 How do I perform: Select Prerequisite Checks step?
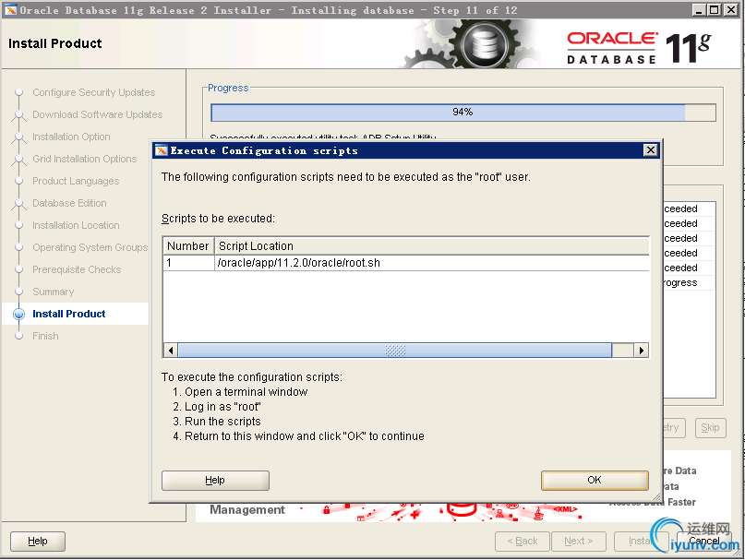(77, 269)
